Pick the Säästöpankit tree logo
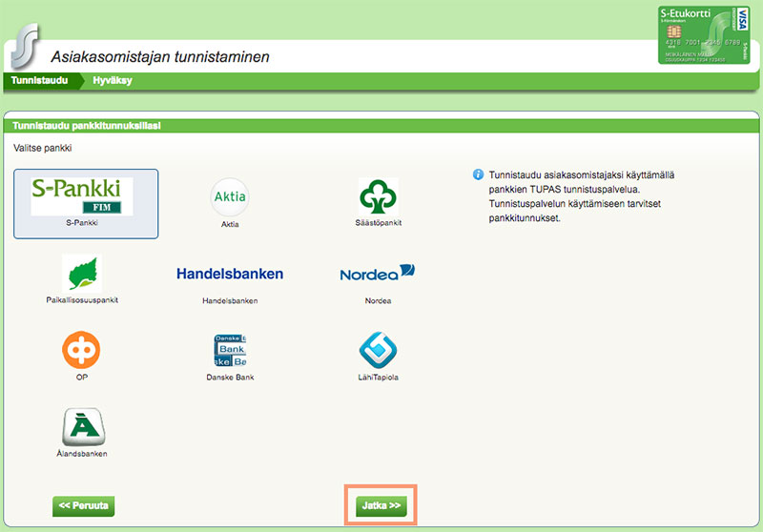The width and height of the screenshot is (763, 532). click(x=378, y=196)
